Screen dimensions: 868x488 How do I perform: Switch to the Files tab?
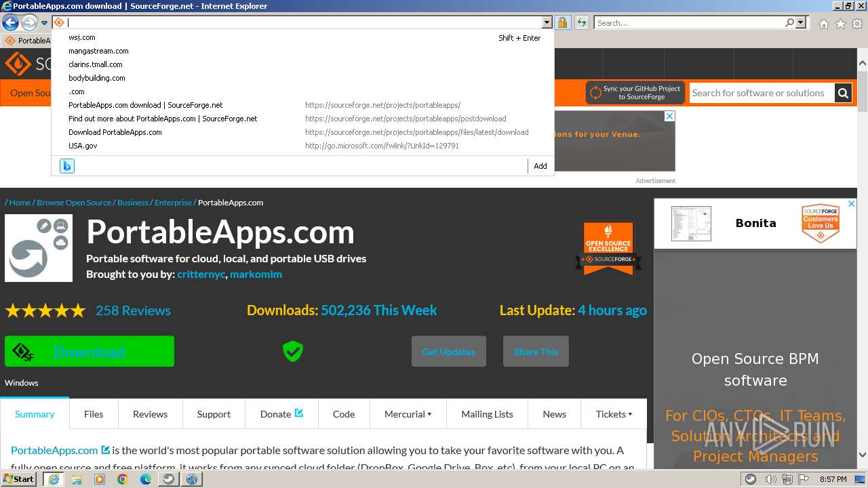pos(94,414)
